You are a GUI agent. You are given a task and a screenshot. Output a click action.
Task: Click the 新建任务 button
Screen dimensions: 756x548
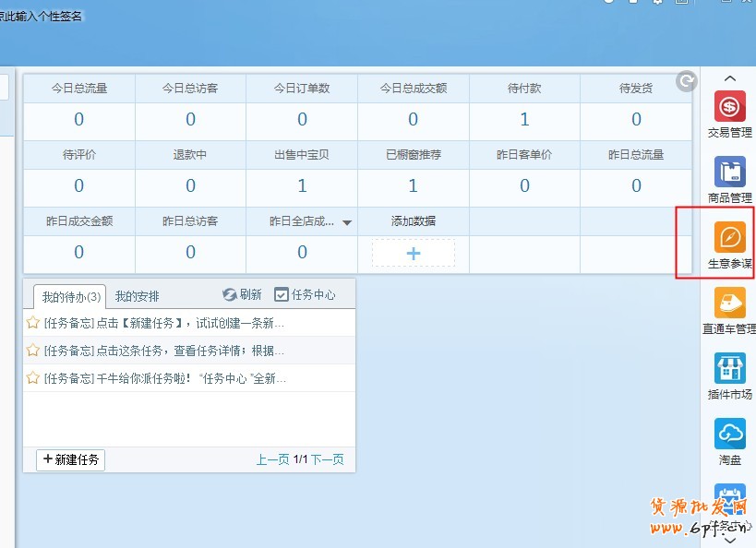(x=71, y=459)
